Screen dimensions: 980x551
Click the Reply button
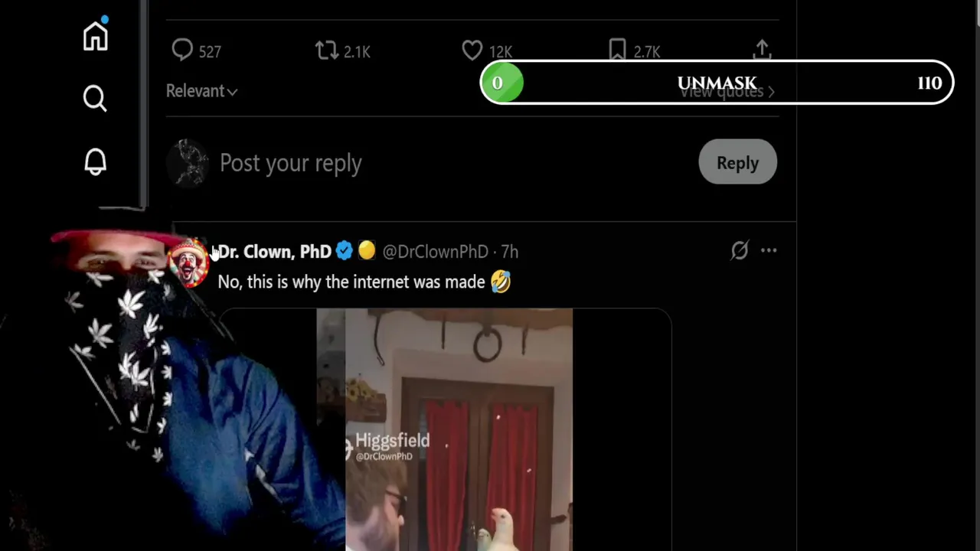[x=737, y=162]
